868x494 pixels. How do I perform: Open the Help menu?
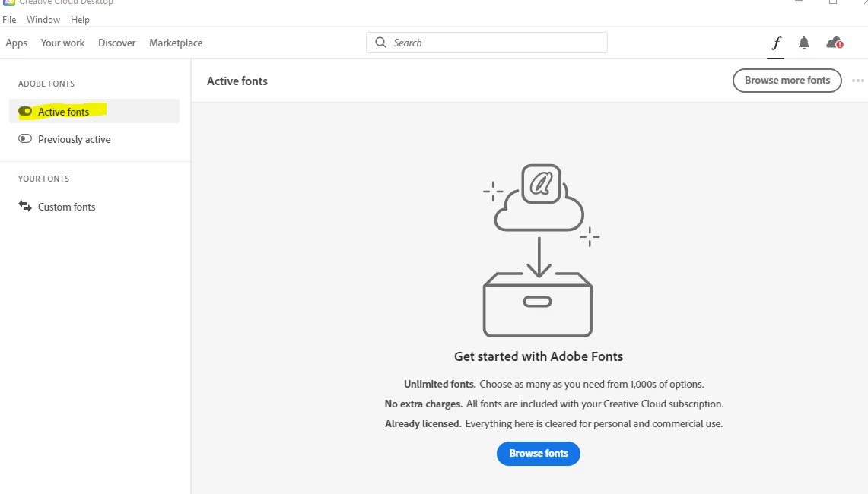[80, 19]
